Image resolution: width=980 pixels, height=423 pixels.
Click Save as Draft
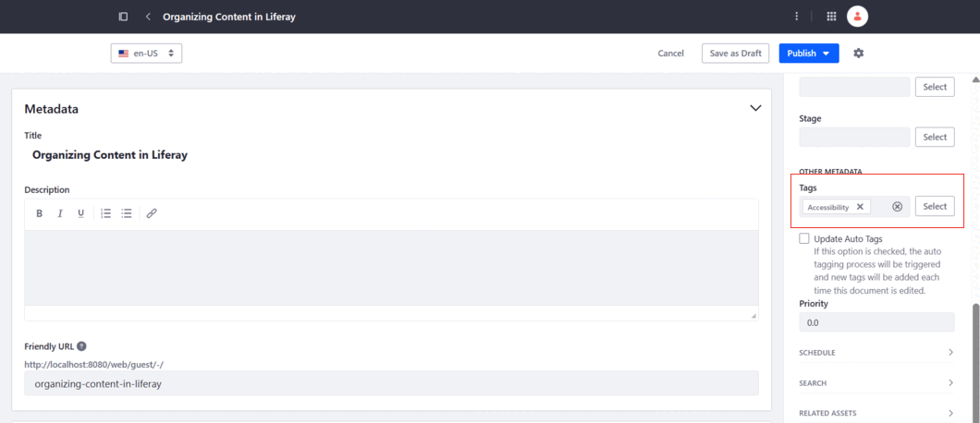tap(735, 54)
